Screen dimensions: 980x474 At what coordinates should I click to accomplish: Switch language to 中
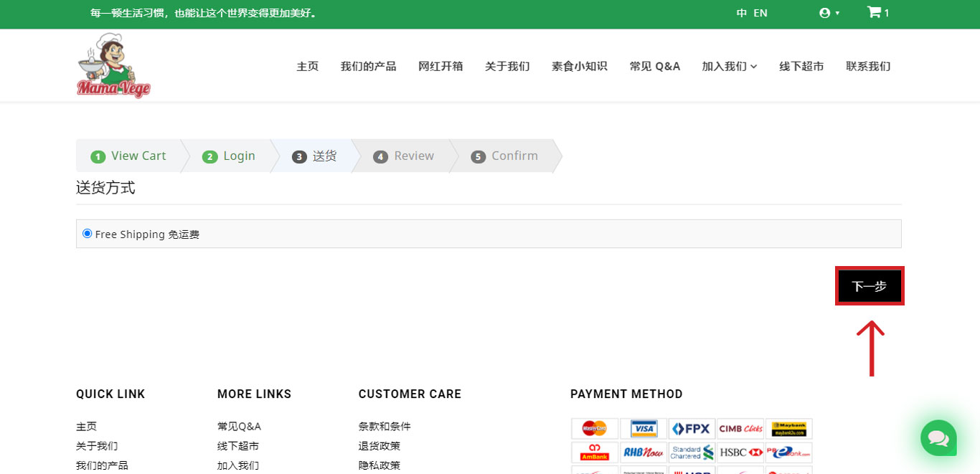coord(741,13)
